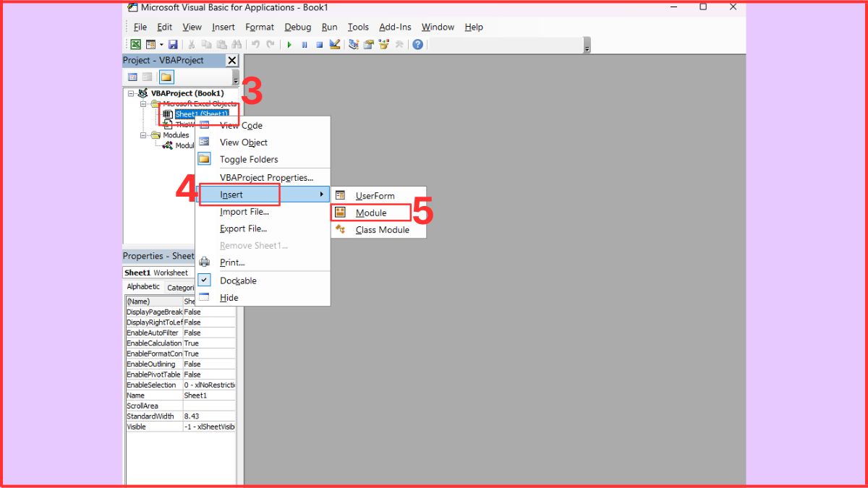Viewport: 868px width, 488px height.
Task: Click the Save icon in the toolbar
Action: pos(173,44)
